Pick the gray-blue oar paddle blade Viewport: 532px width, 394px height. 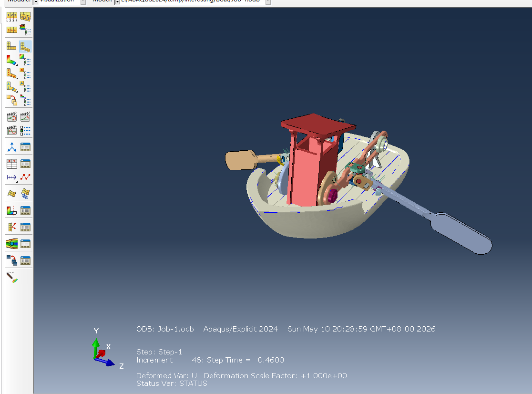pos(461,233)
